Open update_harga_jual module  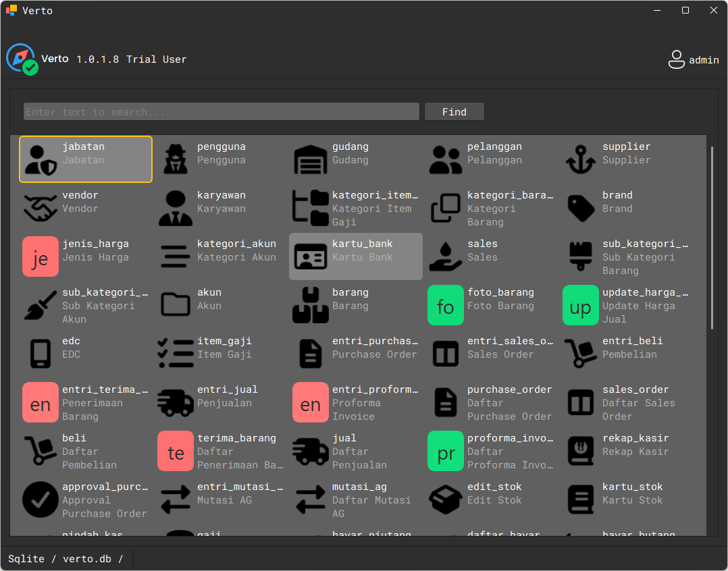[581, 305]
